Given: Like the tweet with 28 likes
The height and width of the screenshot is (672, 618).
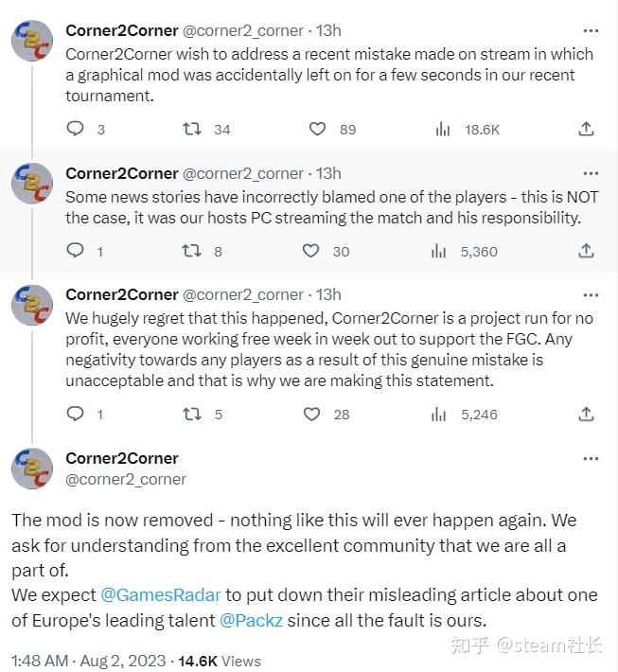Looking at the screenshot, I should pyautogui.click(x=310, y=414).
